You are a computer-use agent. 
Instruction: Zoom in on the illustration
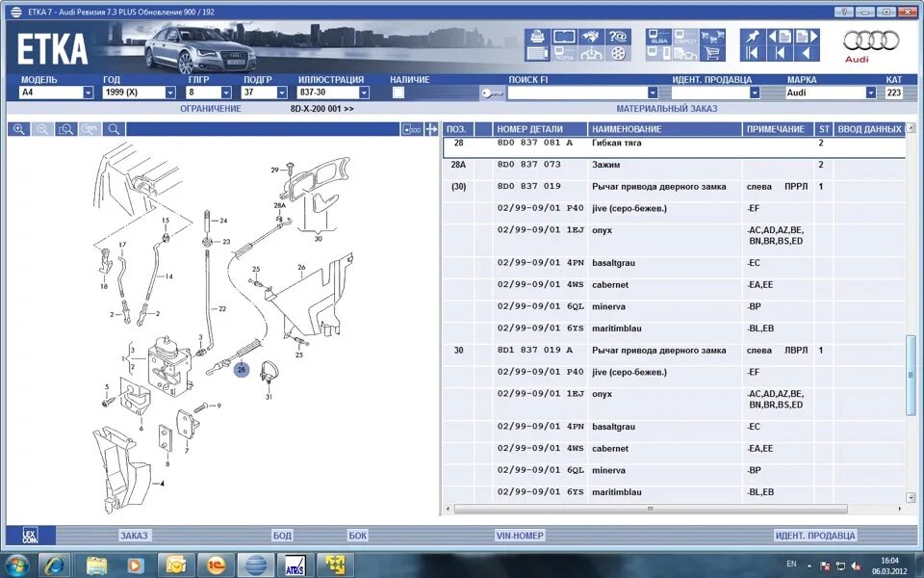click(x=19, y=129)
